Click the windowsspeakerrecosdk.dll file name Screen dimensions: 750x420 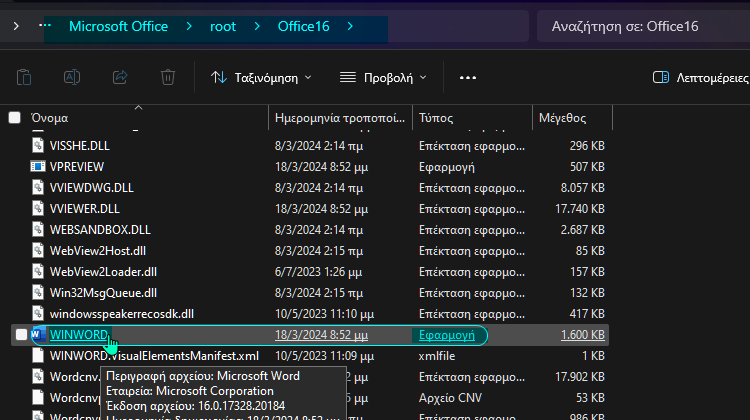click(121, 314)
